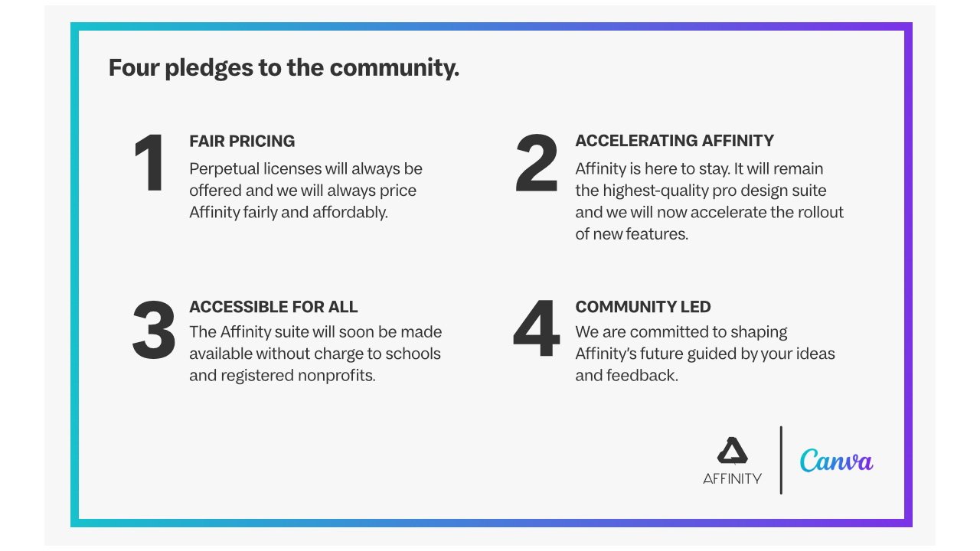The height and width of the screenshot is (551, 980).
Task: Click the ACCESSIBLE FOR ALL heading
Action: (x=273, y=308)
